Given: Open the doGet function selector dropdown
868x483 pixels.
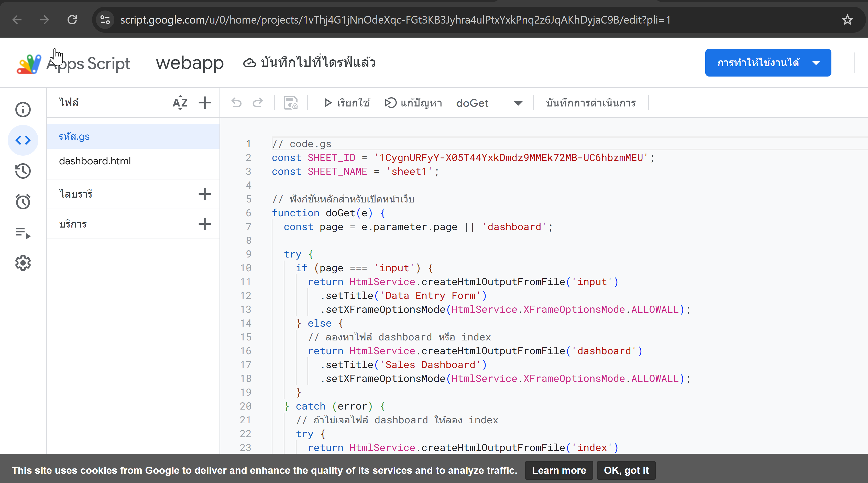Looking at the screenshot, I should [x=517, y=103].
